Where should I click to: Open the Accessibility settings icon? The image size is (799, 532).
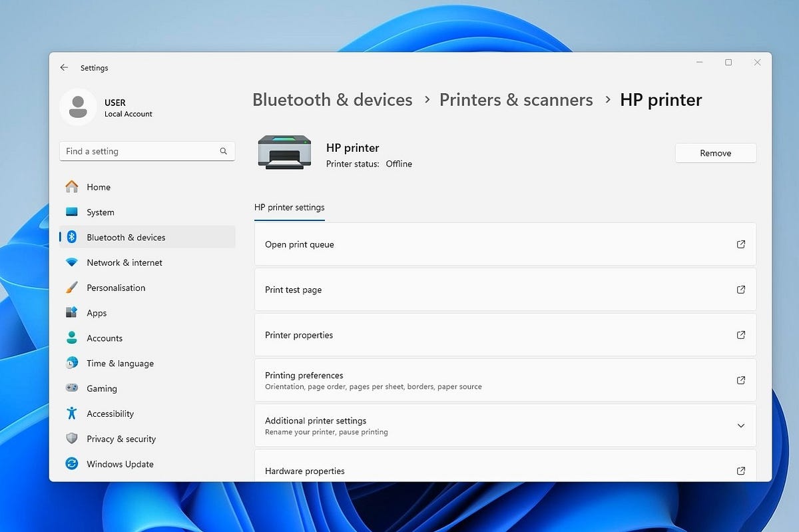(72, 413)
